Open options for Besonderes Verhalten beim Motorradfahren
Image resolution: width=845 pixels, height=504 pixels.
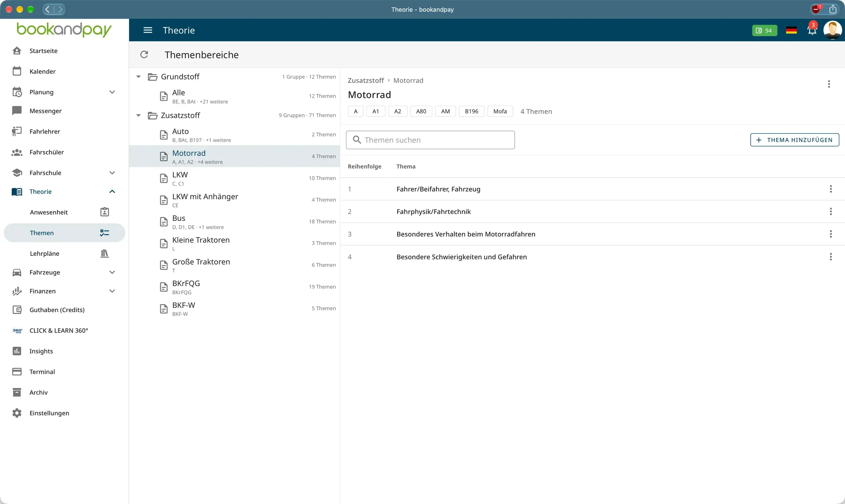coord(831,234)
